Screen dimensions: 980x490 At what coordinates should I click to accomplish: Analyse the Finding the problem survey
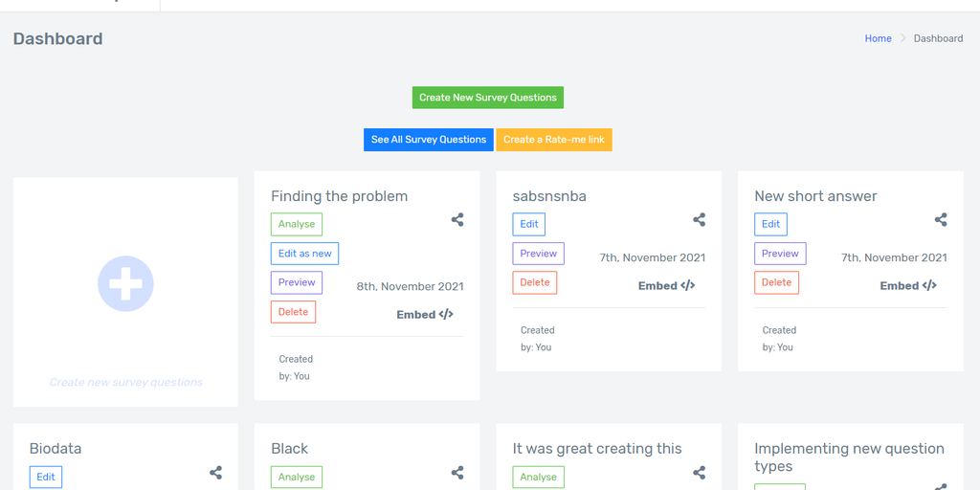(x=297, y=224)
